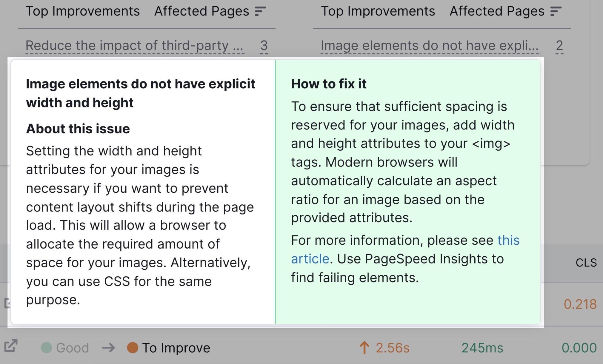
Task: Click Top Improvements header above the third-party row
Action: coord(83,11)
